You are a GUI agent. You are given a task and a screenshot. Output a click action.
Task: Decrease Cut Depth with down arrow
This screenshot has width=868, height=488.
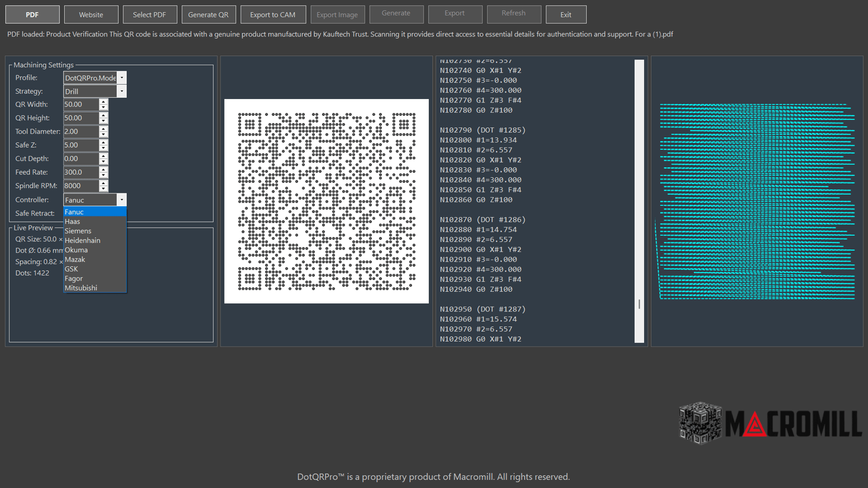104,162
